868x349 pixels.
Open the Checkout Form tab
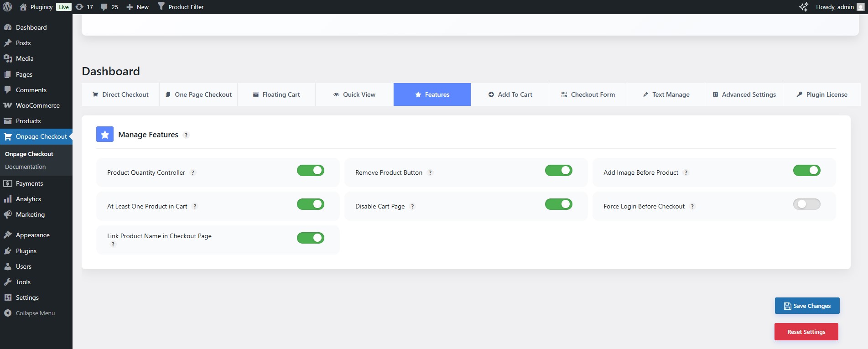tap(588, 94)
